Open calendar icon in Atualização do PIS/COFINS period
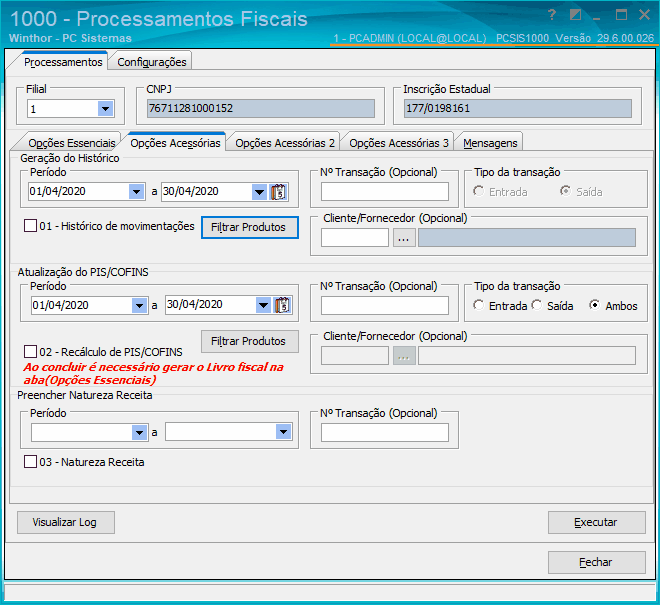 point(282,305)
